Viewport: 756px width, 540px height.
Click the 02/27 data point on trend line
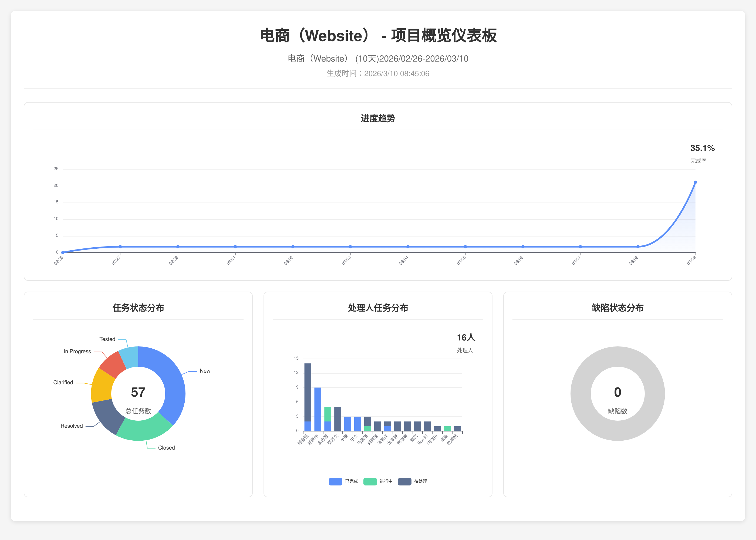coord(120,247)
